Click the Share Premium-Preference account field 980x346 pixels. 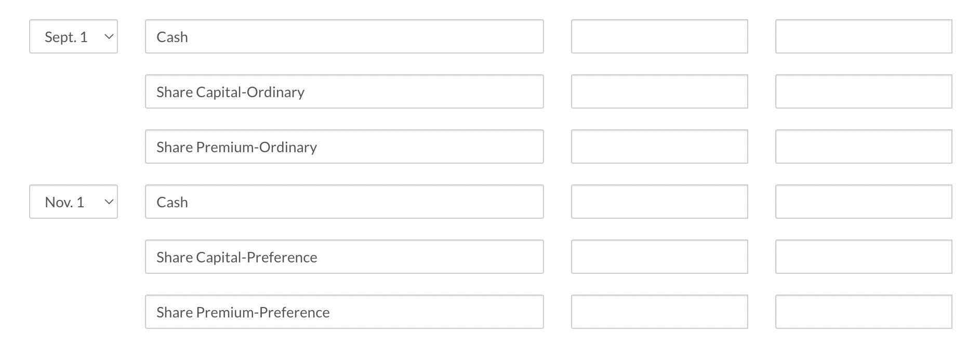click(x=344, y=312)
